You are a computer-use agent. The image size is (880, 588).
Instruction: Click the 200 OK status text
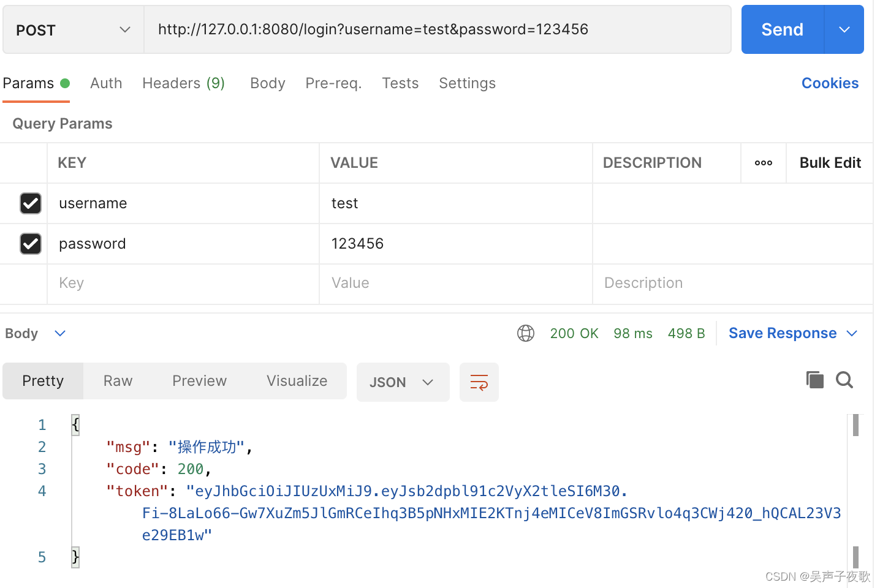pyautogui.click(x=574, y=333)
